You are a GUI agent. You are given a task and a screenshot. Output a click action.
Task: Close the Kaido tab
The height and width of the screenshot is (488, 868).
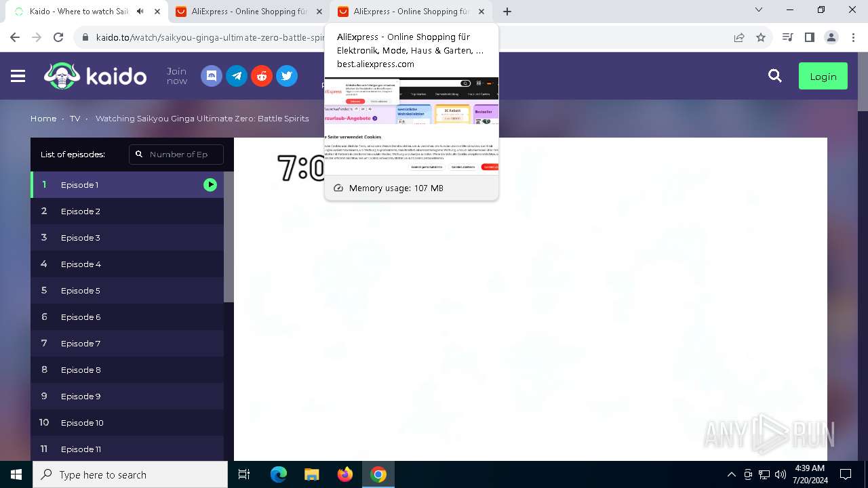157,12
